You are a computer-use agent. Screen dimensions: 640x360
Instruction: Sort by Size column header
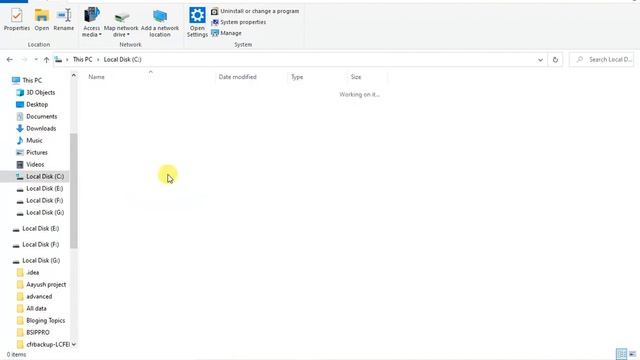[356, 77]
